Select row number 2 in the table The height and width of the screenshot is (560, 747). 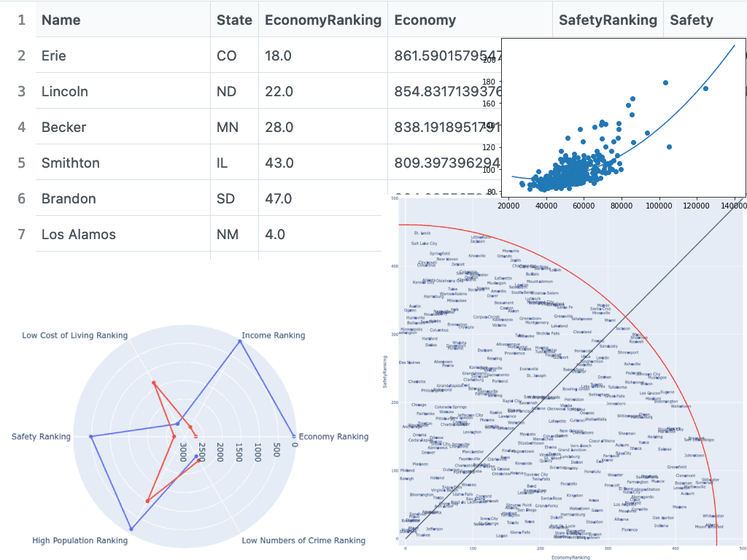tap(22, 55)
